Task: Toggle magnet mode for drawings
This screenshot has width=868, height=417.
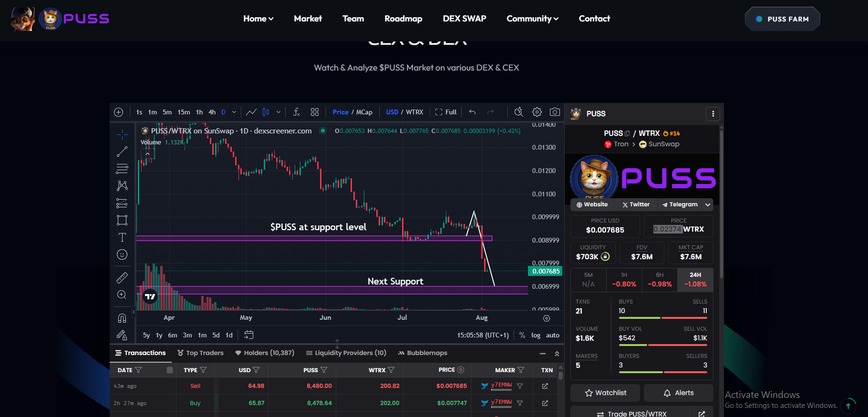Action: pos(122,318)
